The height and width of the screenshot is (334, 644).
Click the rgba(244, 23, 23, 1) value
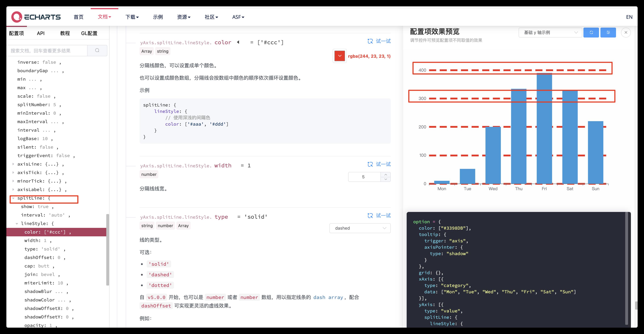pyautogui.click(x=369, y=56)
